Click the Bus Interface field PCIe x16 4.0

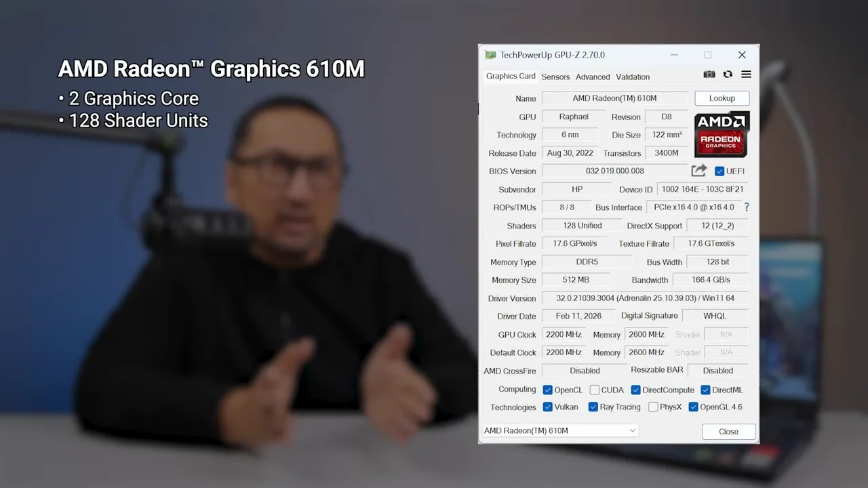pos(693,207)
